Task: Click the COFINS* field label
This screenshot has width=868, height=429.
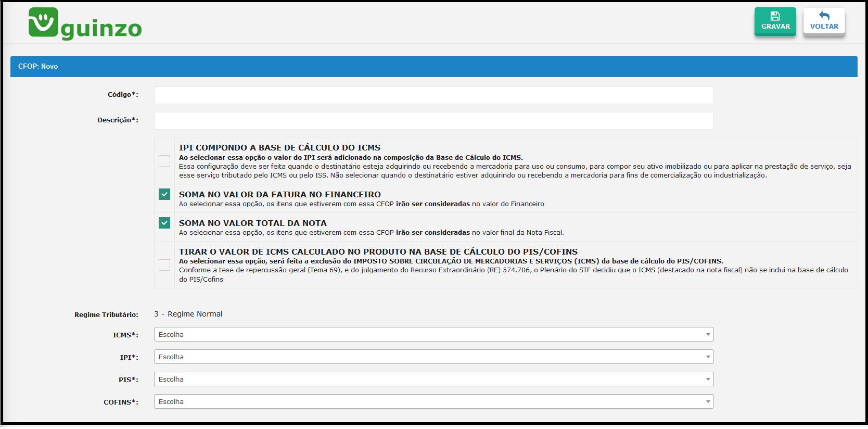Action: (121, 402)
